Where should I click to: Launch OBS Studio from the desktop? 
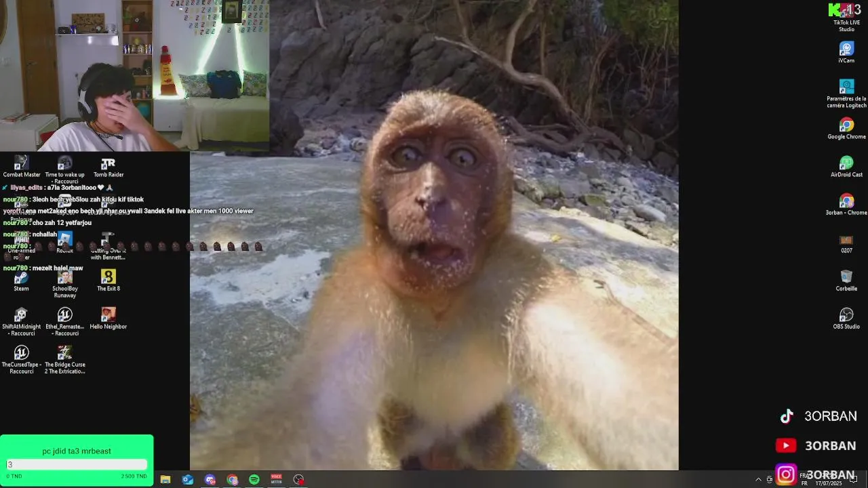pyautogui.click(x=846, y=319)
